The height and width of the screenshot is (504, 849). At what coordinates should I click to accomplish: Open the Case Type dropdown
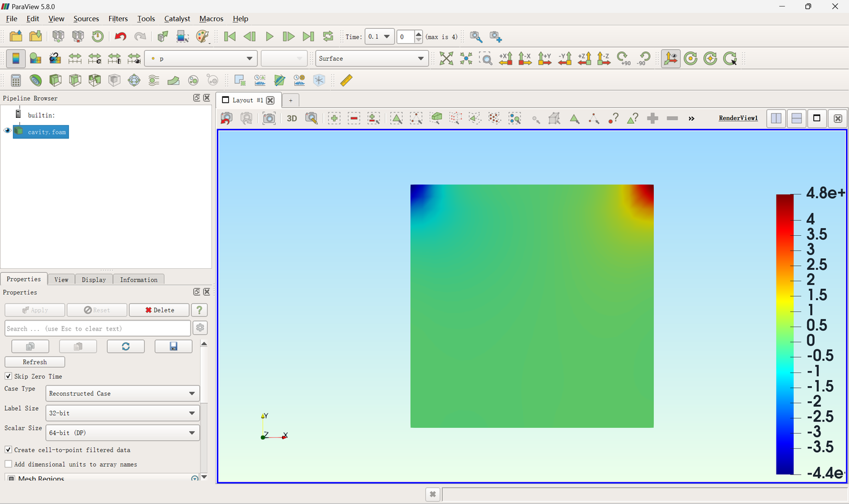click(x=122, y=393)
